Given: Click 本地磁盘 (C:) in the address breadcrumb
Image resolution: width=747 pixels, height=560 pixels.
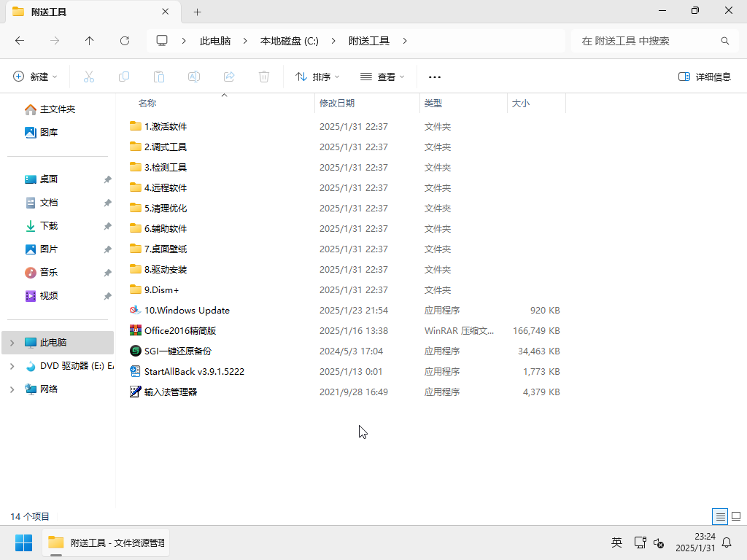Looking at the screenshot, I should [290, 41].
